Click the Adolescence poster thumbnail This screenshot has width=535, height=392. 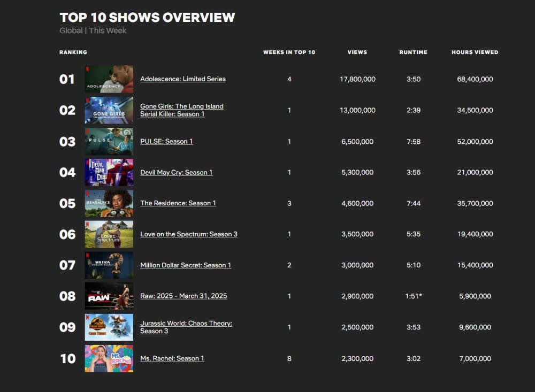coord(109,79)
